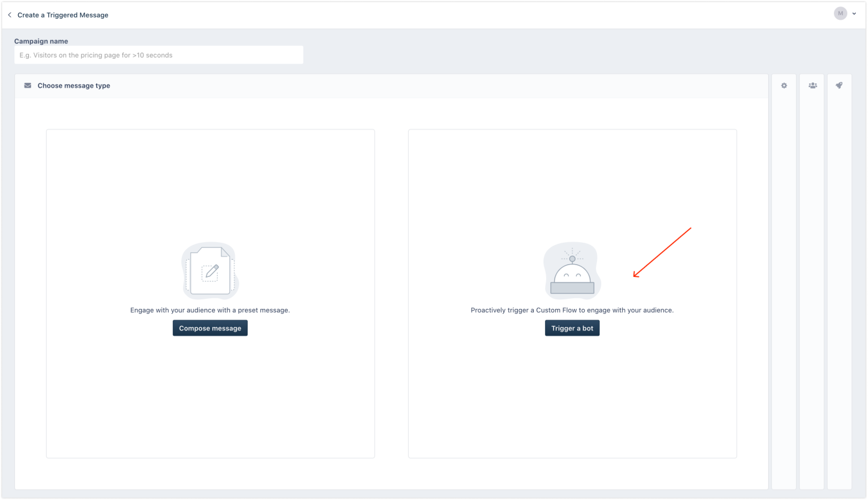Click the back arrow beside the page title
Image resolution: width=868 pixels, height=500 pixels.
(10, 15)
